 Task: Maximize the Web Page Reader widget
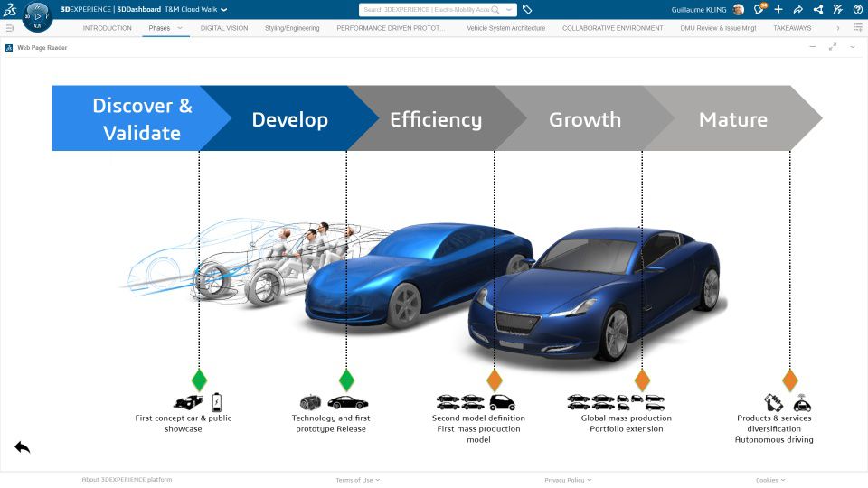click(x=832, y=47)
